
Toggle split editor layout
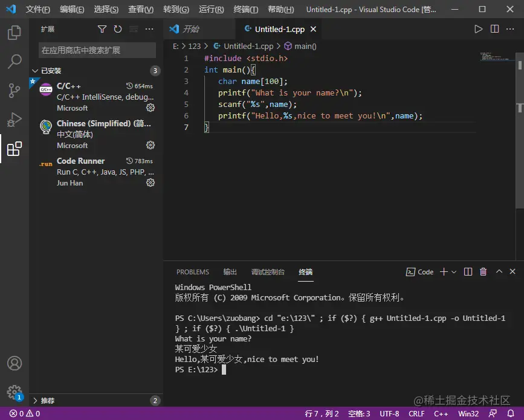click(x=494, y=29)
